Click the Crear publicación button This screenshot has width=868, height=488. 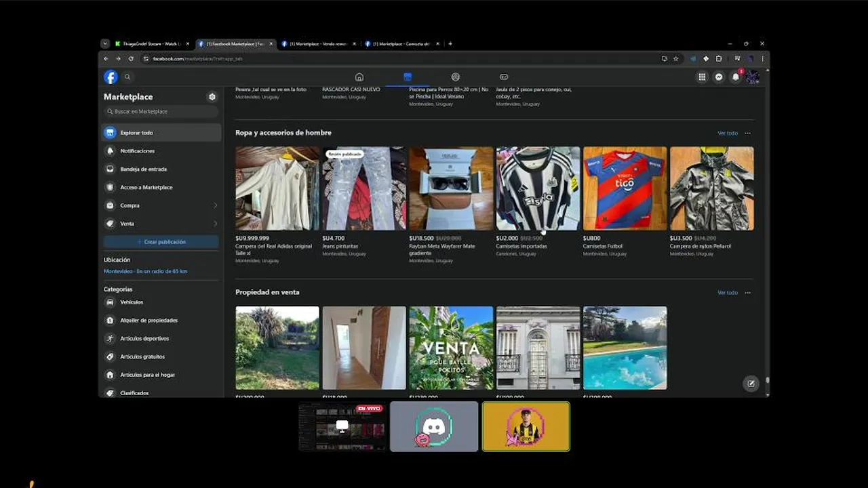(161, 242)
